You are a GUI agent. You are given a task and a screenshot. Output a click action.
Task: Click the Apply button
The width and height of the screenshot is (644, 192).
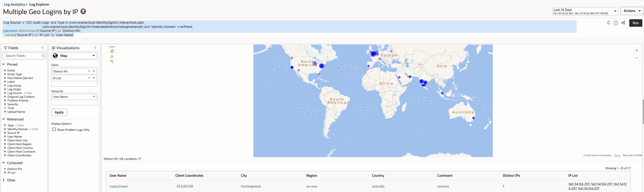click(x=59, y=112)
